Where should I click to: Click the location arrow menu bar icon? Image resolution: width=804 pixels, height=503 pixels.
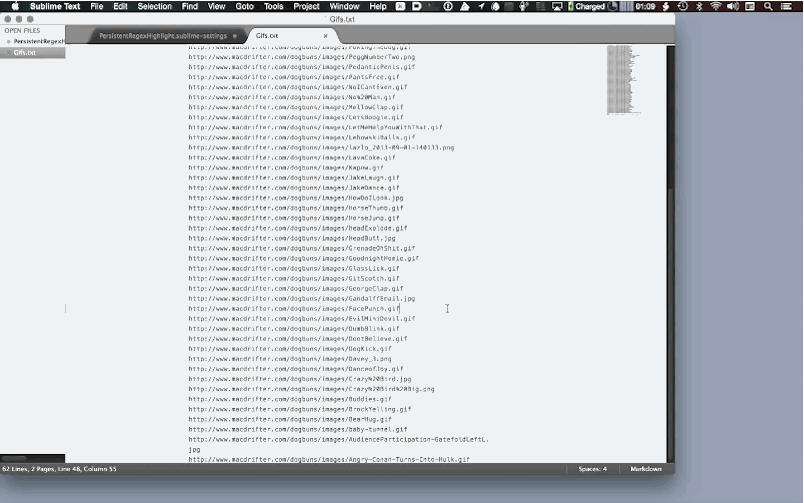tap(481, 6)
